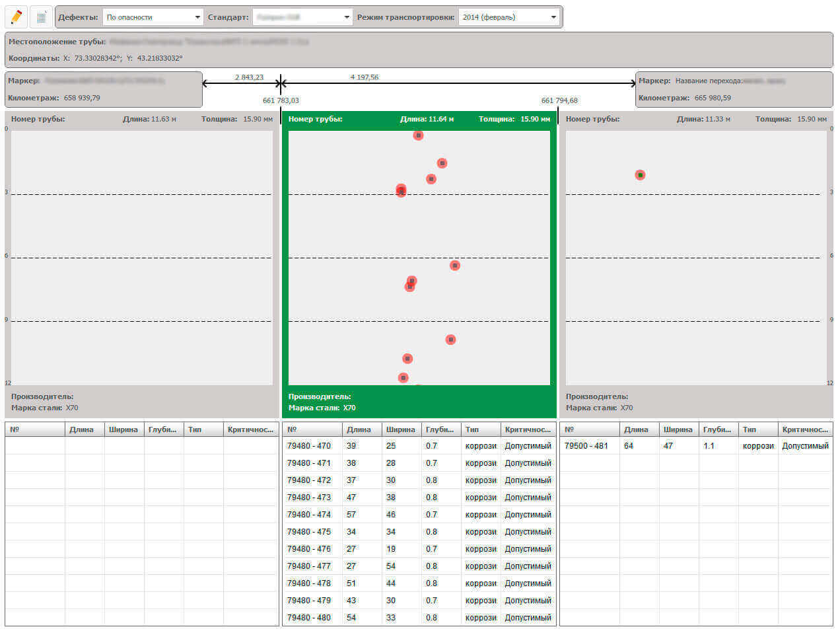Click width value 19 in row 79480 - 476
Screen dimensions: 840x631
(x=391, y=549)
